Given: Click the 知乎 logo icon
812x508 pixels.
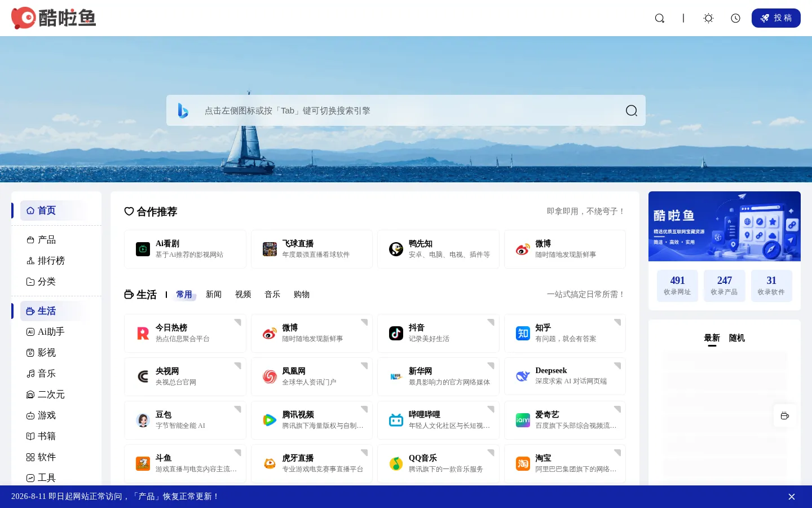Looking at the screenshot, I should point(523,334).
